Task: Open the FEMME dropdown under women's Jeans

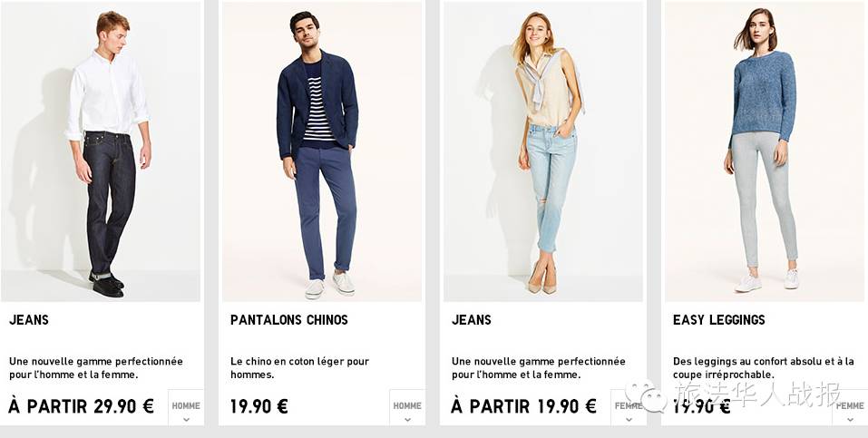Action: (629, 407)
